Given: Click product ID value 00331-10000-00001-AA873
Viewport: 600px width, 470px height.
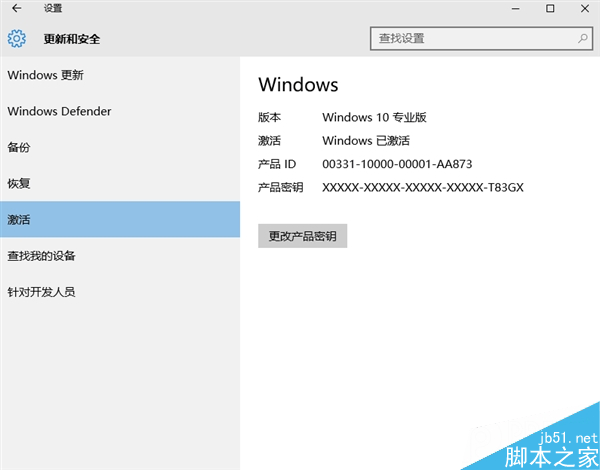Looking at the screenshot, I should pos(397,164).
